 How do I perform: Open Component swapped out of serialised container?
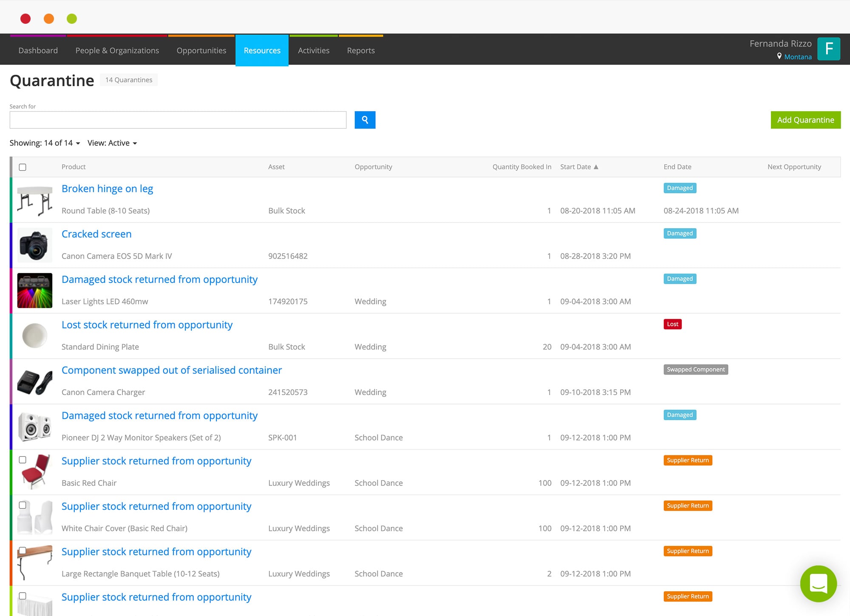click(172, 370)
